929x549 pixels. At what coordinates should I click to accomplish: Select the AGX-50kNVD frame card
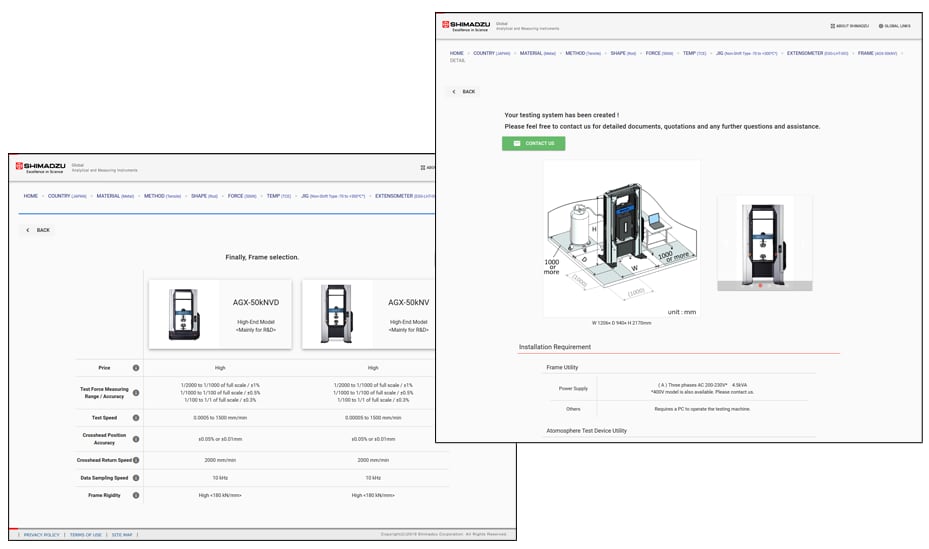(220, 314)
